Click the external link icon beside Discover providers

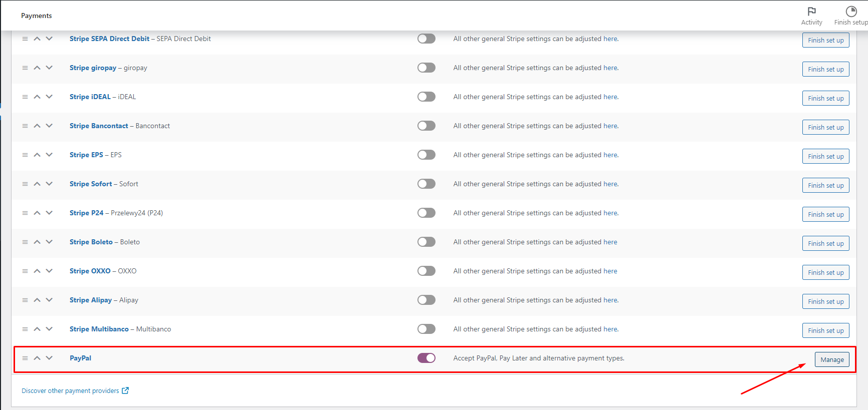click(x=125, y=390)
